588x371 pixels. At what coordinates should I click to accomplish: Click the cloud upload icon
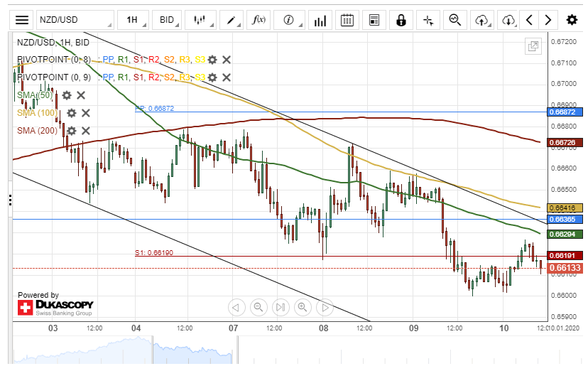tap(482, 20)
